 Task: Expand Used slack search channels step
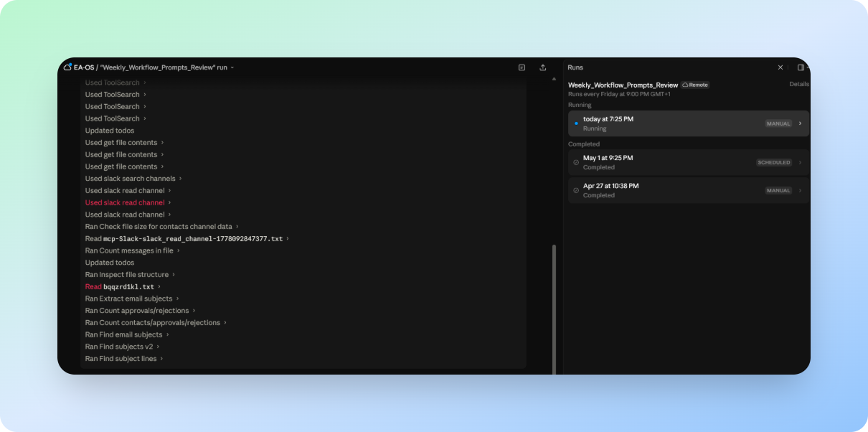point(133,179)
